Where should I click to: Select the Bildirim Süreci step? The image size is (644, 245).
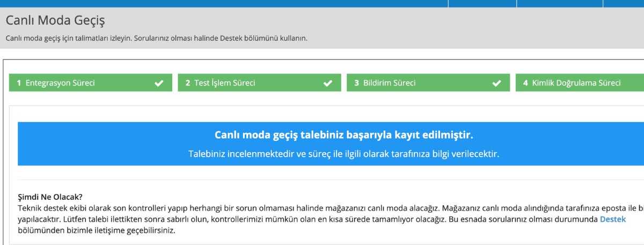coord(389,83)
